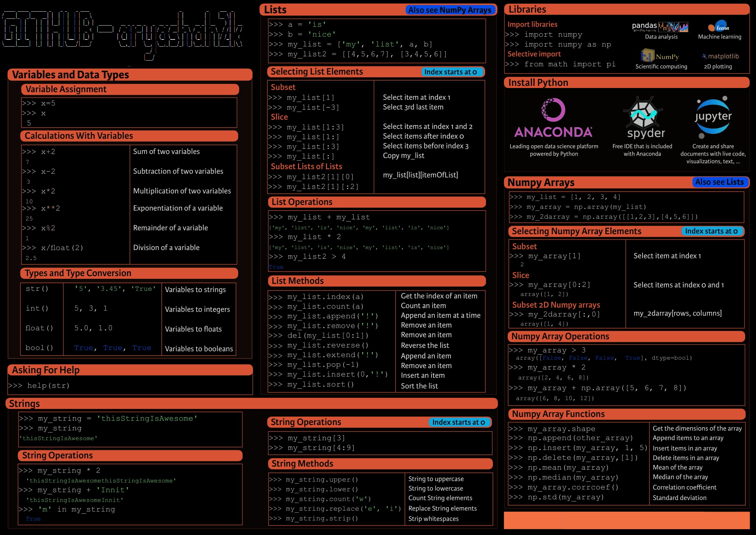
Task: Click 'Variables to integers' description
Action: 197,309
